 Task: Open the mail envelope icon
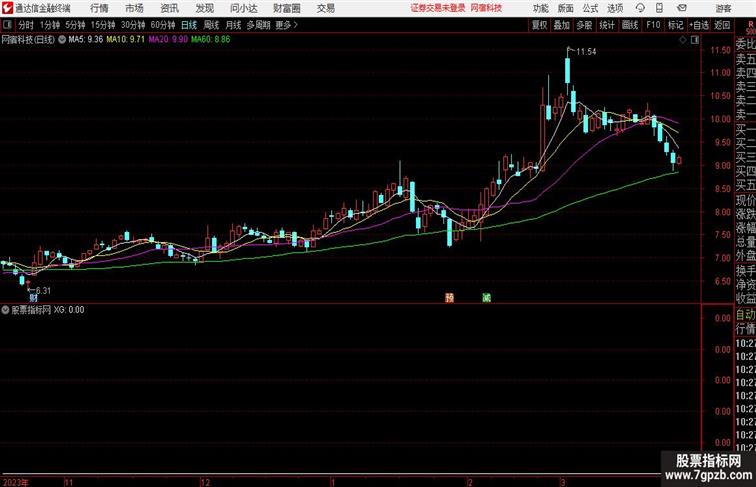[682, 8]
